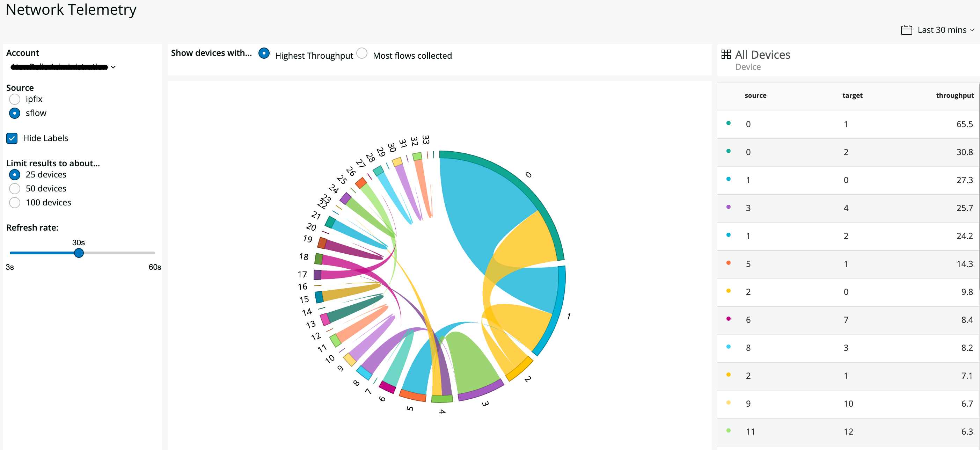Click the teal dot in first table row
Viewport: 980px width, 450px height.
[x=728, y=123]
